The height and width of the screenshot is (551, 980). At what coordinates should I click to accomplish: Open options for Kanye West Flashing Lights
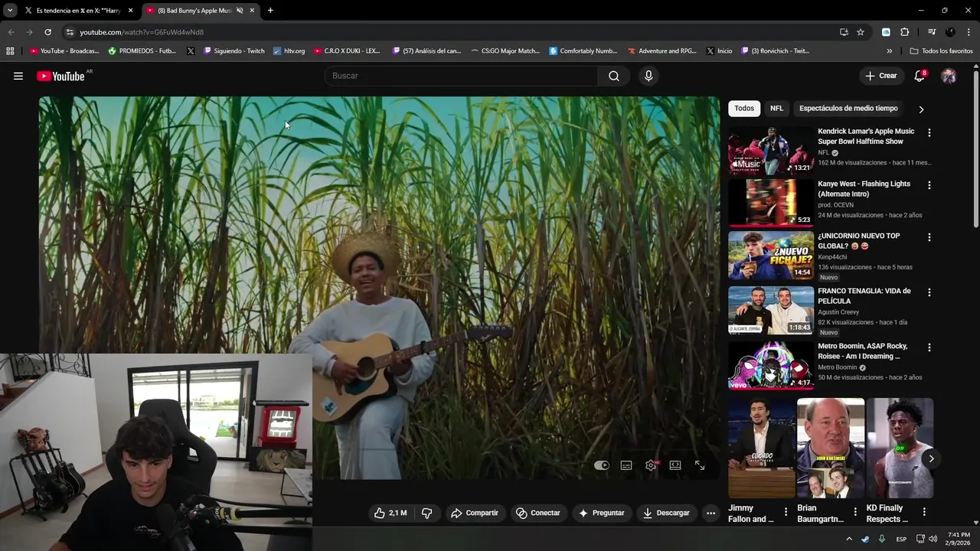pos(929,185)
